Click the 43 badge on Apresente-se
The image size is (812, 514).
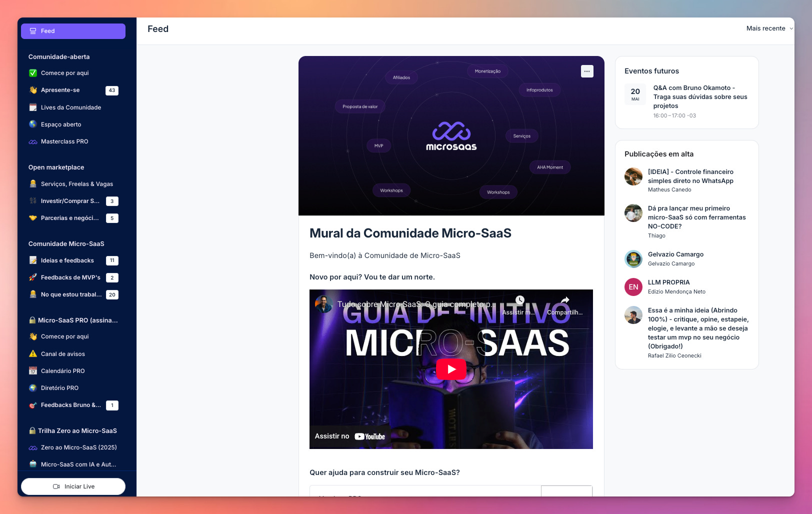112,90
